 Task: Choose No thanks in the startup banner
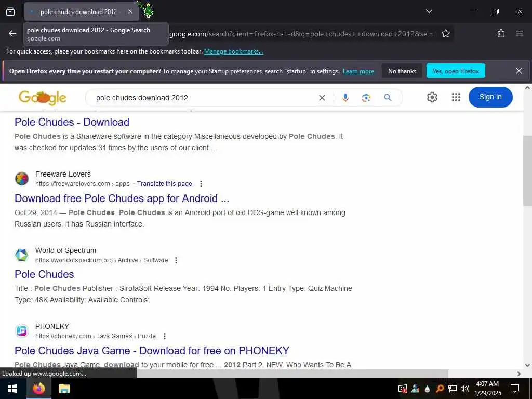point(402,71)
